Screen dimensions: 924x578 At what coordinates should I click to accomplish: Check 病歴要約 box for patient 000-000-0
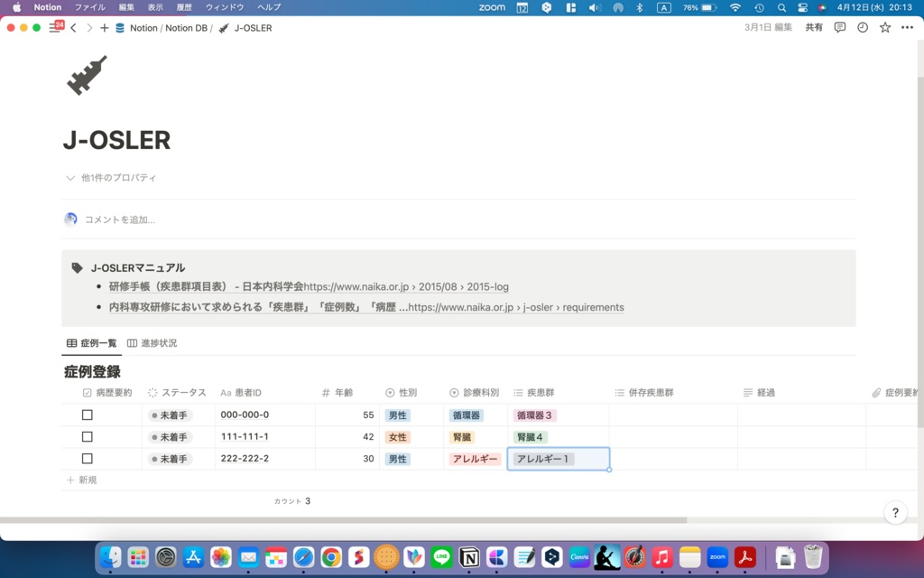[88, 415]
